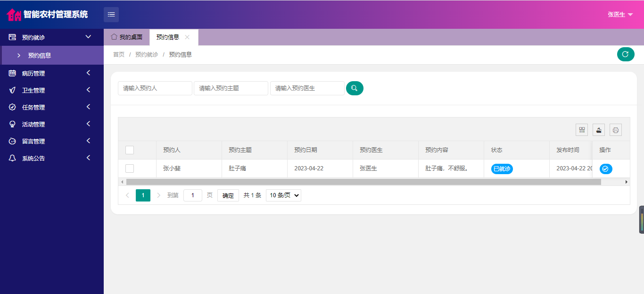Select the 预约信息 tab
This screenshot has width=644, height=294.
point(174,37)
